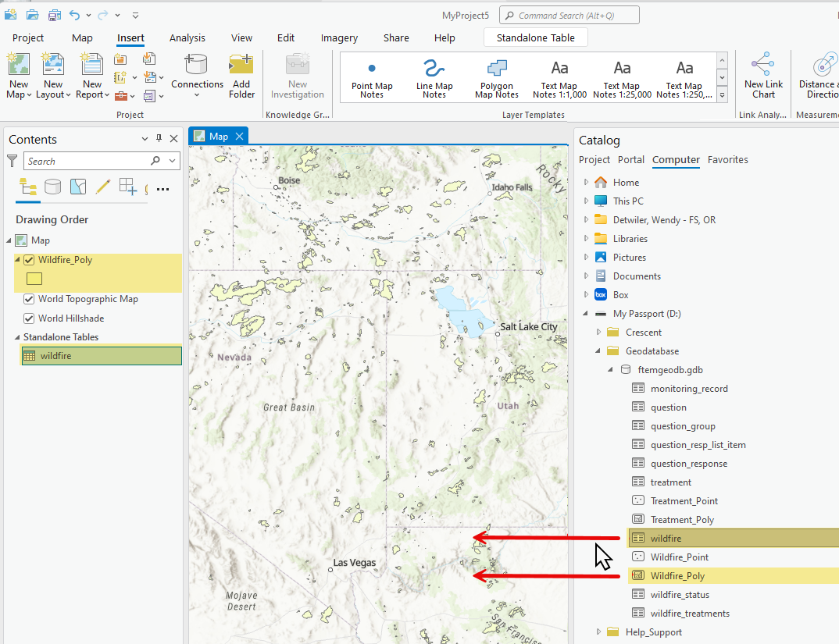
Task: Click the Wildfire_Poly yellow symbol swatch
Action: [x=34, y=279]
